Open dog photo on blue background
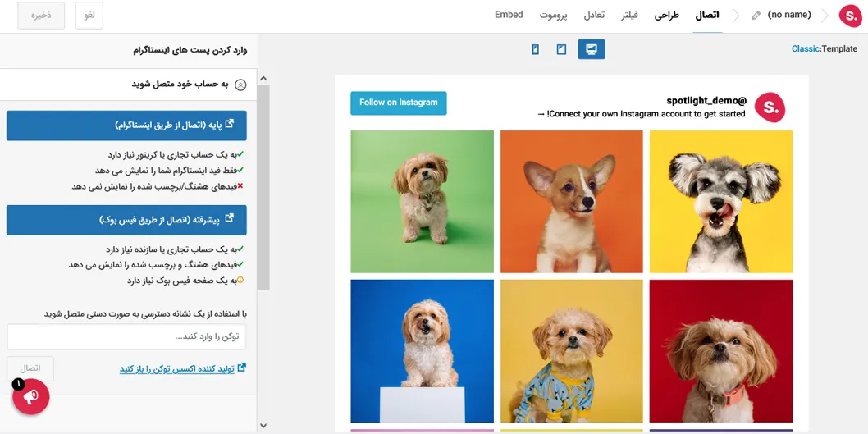The height and width of the screenshot is (434, 868). point(423,351)
